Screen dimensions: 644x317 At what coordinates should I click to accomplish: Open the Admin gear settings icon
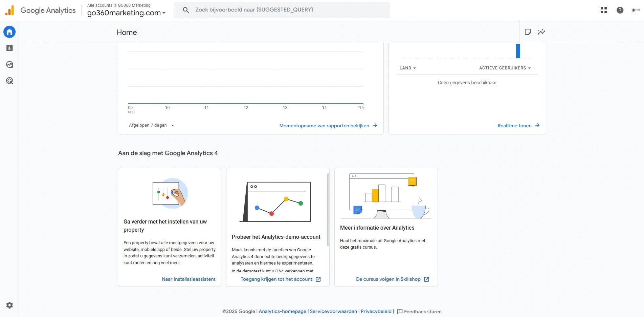tap(9, 305)
